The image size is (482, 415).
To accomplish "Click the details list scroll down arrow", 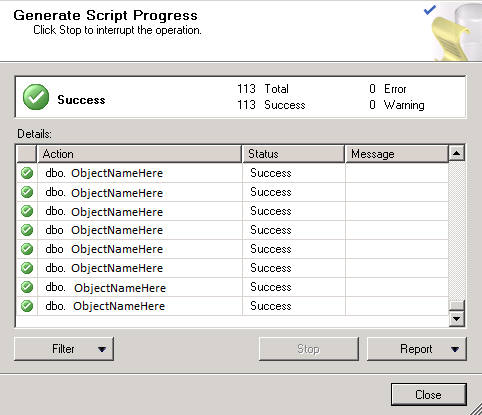I will tap(457, 319).
